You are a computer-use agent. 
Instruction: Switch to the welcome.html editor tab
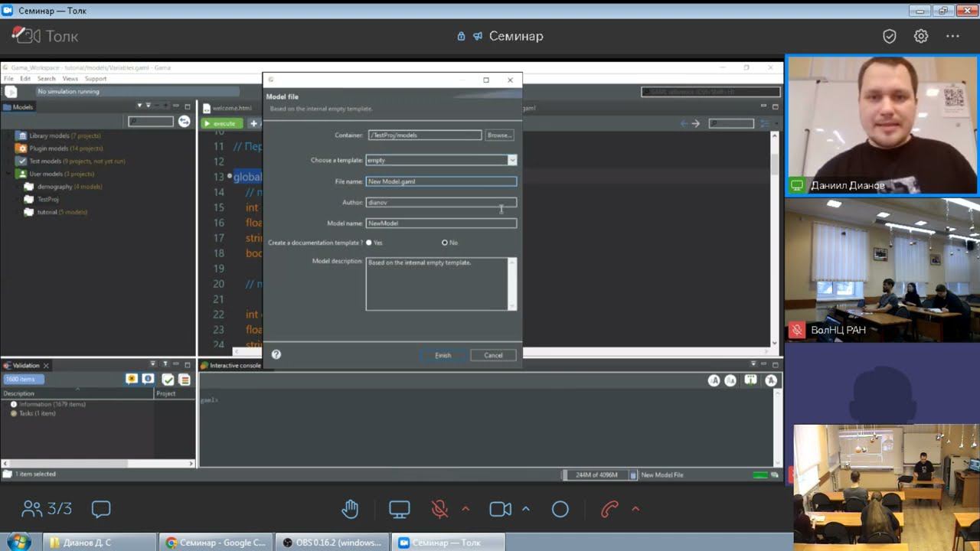(x=228, y=108)
